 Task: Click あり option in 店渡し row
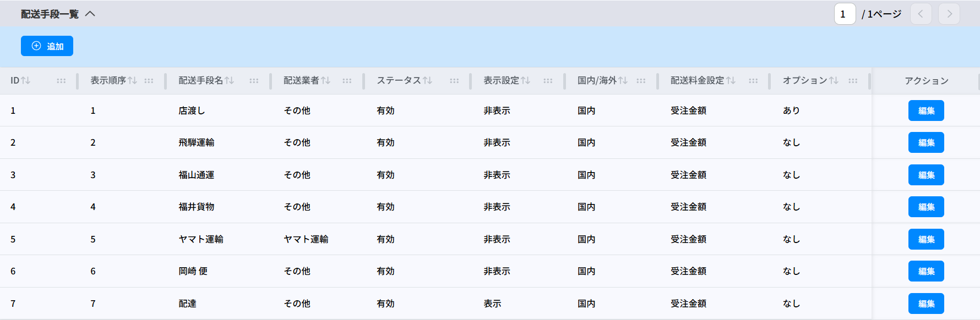tap(791, 111)
